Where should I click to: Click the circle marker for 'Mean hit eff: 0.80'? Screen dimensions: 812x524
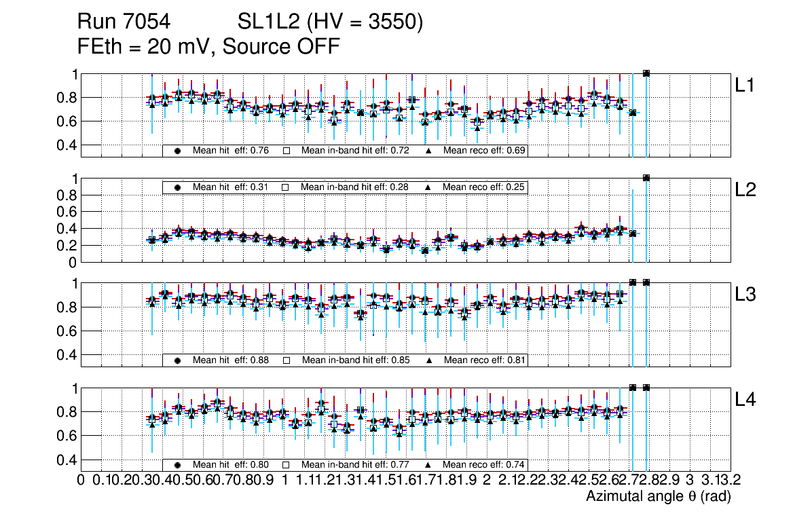tap(177, 465)
